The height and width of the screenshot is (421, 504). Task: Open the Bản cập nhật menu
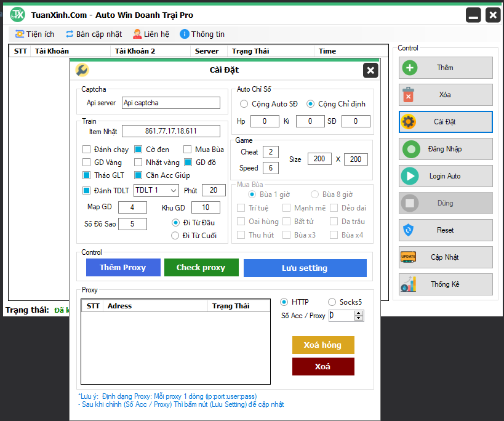(94, 34)
